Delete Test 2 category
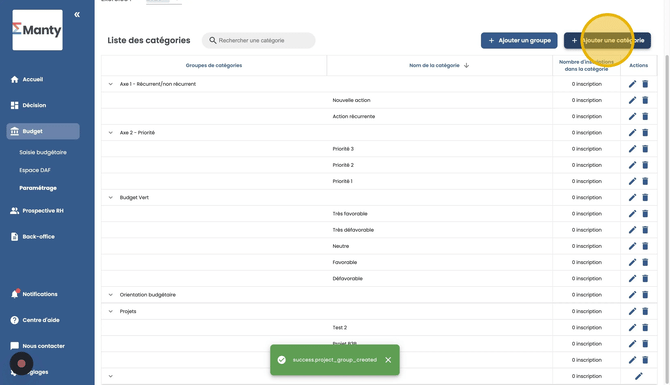Viewport: 670px width, 385px height. click(x=645, y=328)
